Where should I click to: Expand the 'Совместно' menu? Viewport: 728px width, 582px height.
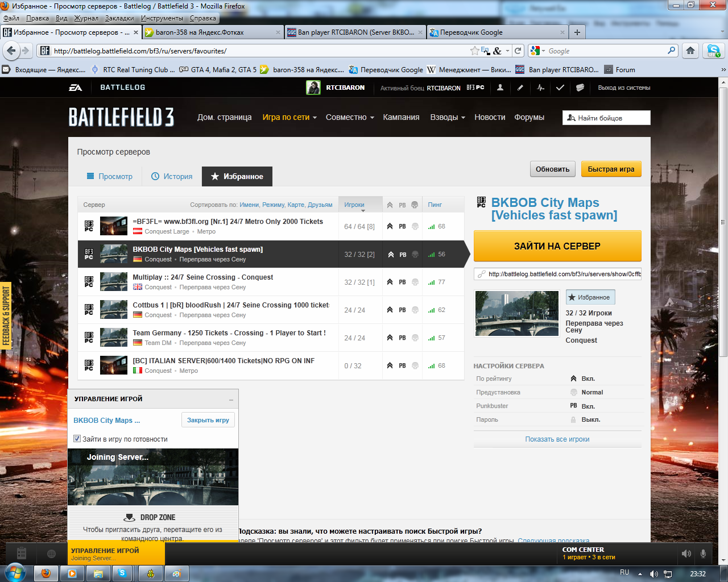(350, 117)
